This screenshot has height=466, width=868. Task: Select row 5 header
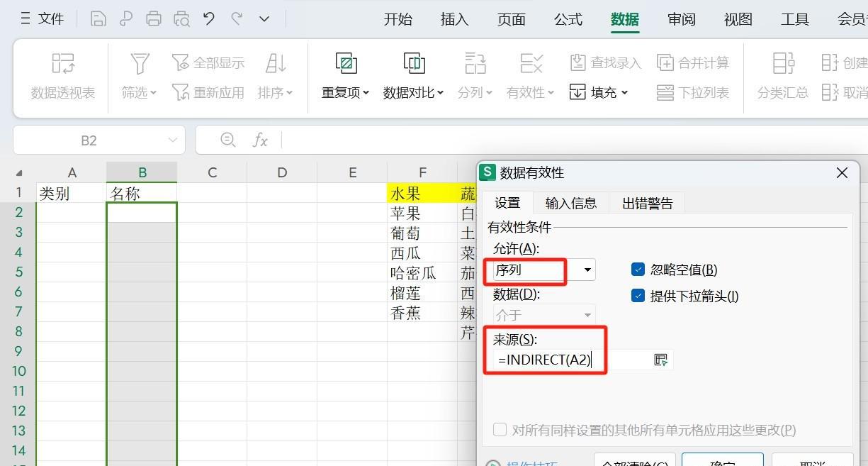pos(18,272)
